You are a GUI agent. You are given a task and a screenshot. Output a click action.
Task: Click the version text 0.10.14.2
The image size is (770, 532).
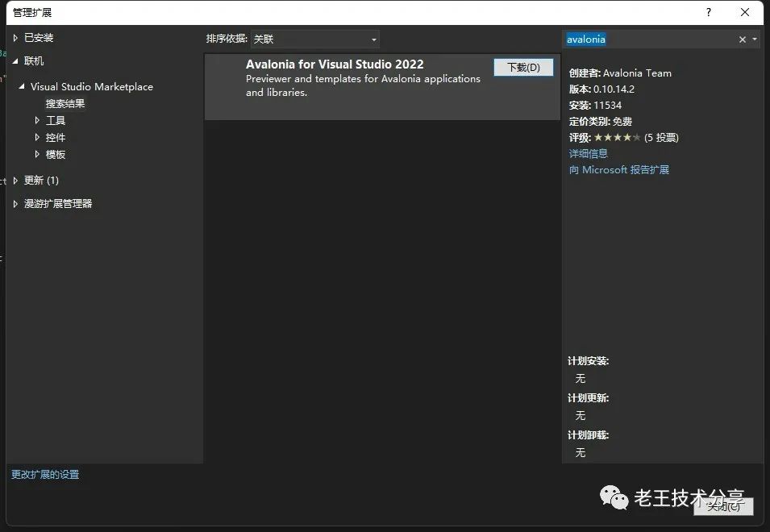614,89
